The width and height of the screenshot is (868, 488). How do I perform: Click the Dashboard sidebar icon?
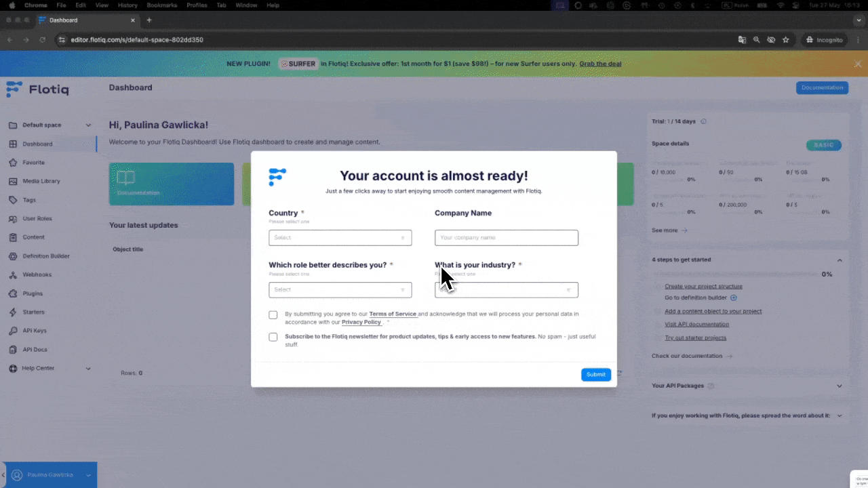13,144
